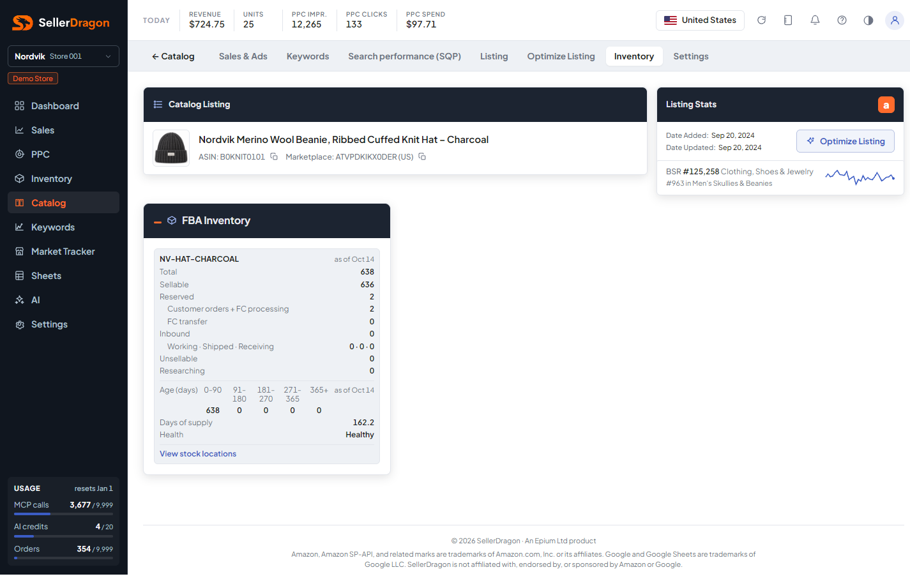The width and height of the screenshot is (910, 588).
Task: Open user profile avatar
Action: point(895,20)
